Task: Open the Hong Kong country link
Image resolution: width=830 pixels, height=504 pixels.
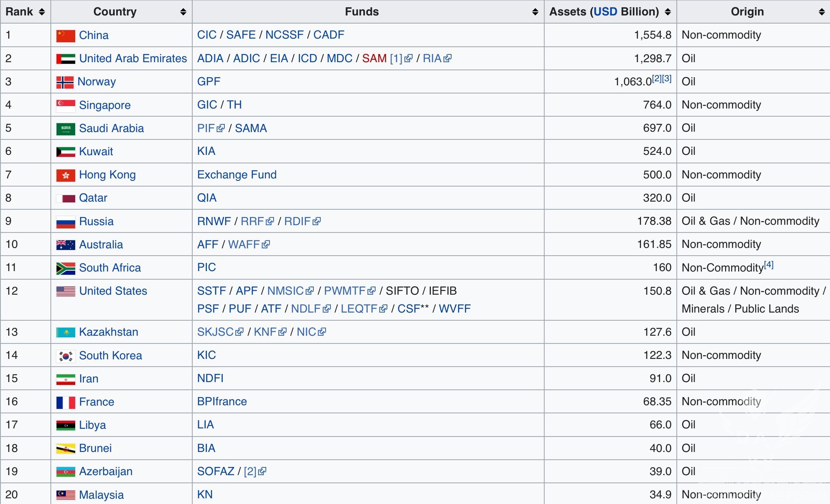Action: [x=107, y=175]
